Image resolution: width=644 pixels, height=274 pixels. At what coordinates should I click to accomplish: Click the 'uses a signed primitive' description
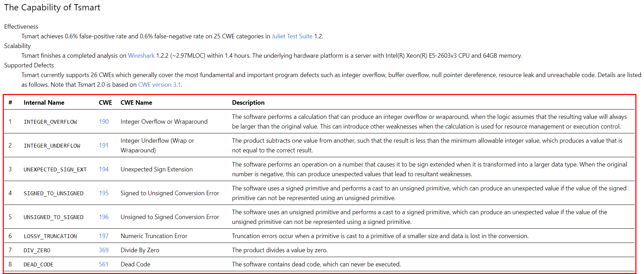(x=429, y=193)
